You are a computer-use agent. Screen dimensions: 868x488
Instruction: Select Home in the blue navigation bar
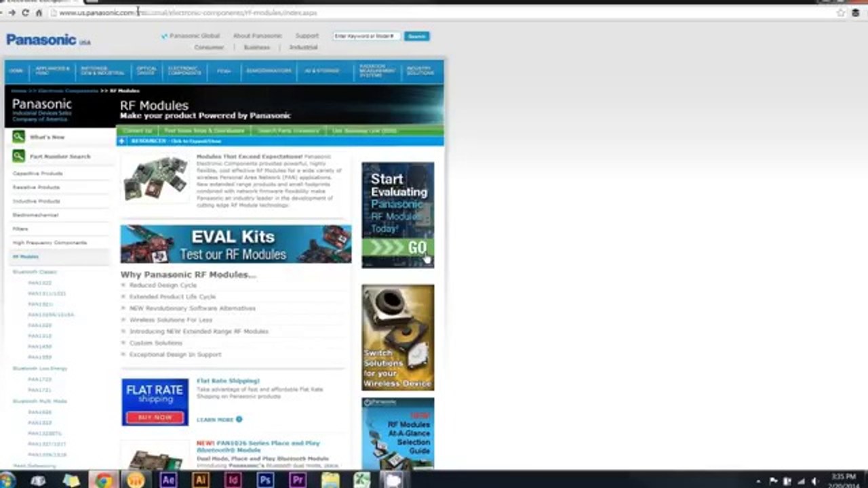16,71
